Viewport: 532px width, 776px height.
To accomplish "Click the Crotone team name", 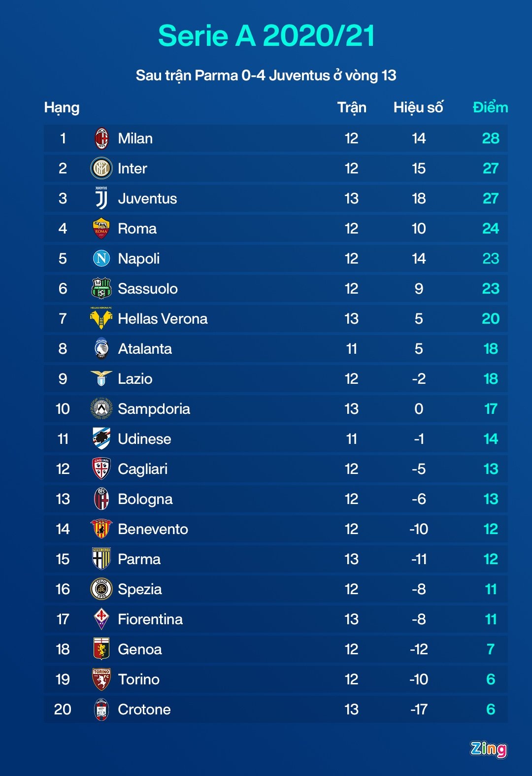I will pyautogui.click(x=144, y=709).
